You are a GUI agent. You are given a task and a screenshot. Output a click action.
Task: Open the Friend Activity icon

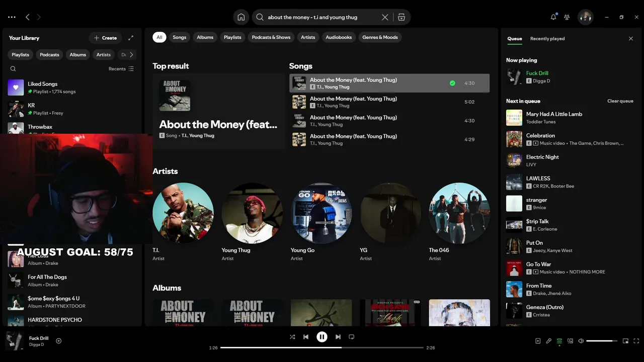pos(567,17)
